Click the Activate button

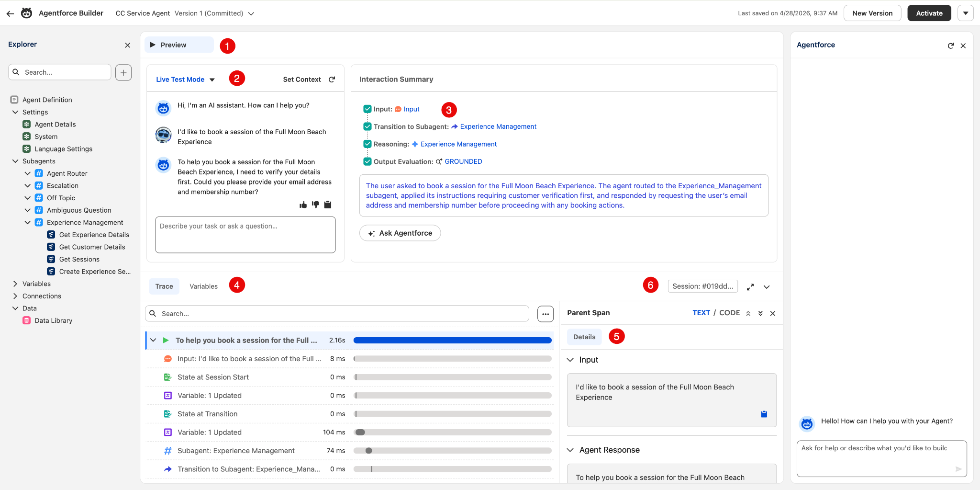[x=929, y=13]
